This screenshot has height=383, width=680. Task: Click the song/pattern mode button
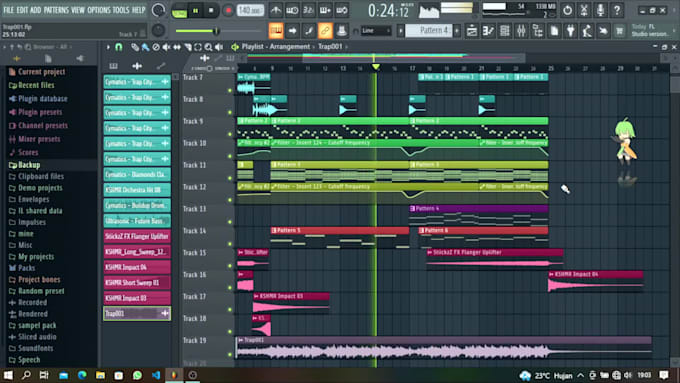pos(179,11)
